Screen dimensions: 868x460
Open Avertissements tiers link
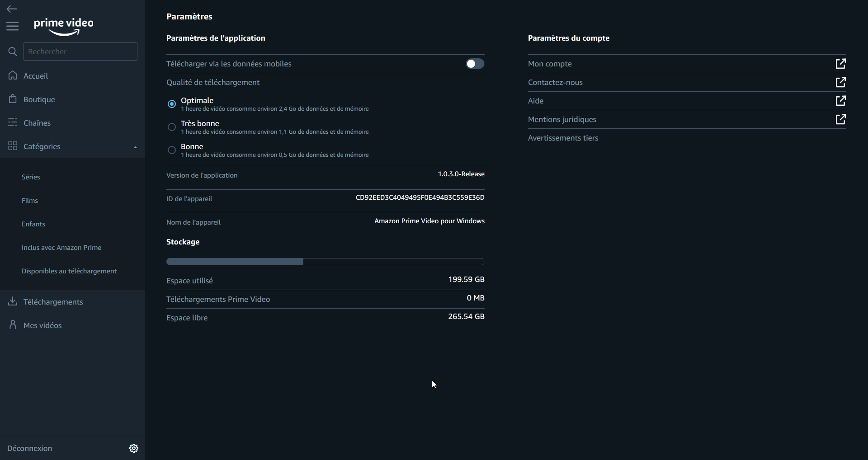coord(563,138)
